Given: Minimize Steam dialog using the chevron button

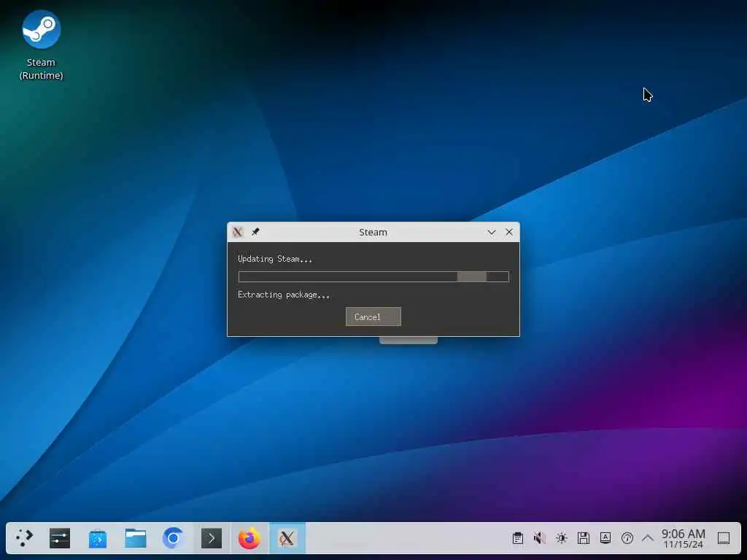Looking at the screenshot, I should click(491, 232).
